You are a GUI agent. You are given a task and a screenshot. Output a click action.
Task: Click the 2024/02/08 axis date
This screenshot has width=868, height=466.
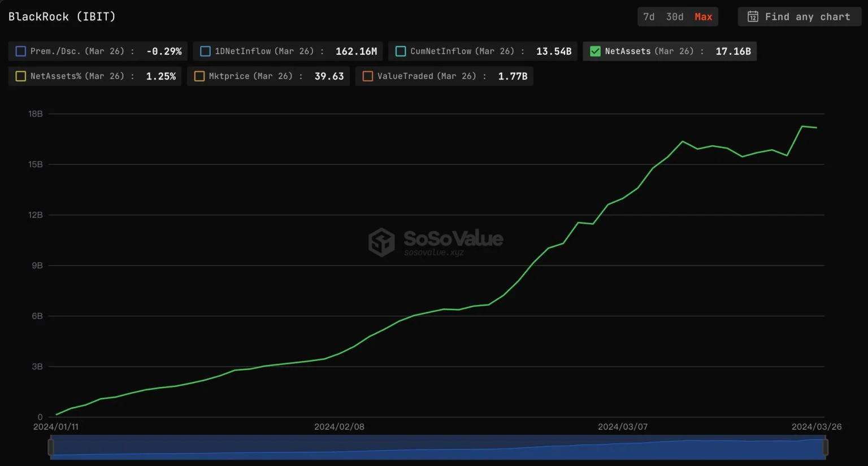tap(339, 427)
